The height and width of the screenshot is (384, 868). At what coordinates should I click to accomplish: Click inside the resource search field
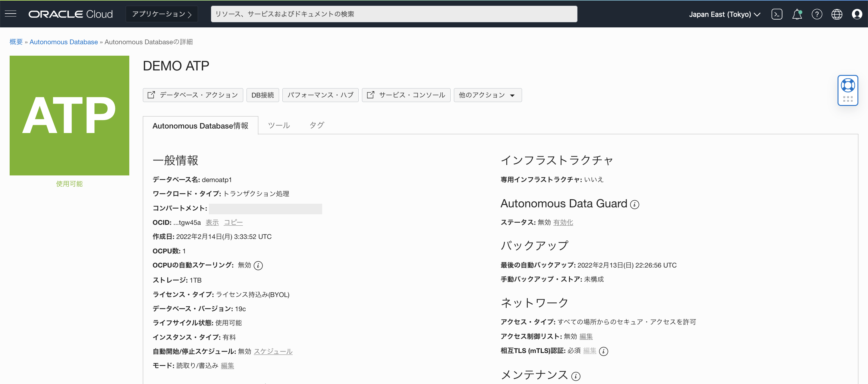tap(394, 14)
